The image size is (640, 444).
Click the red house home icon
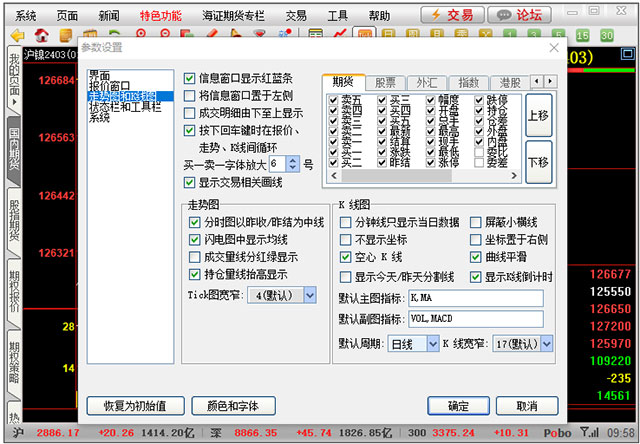[42, 36]
